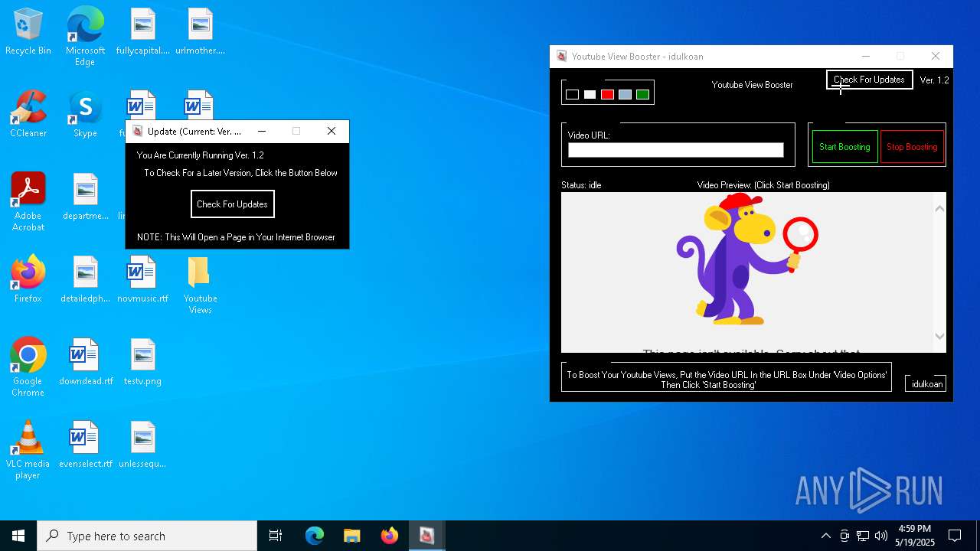Choose the red color theme swatch
980x551 pixels.
pyautogui.click(x=607, y=95)
